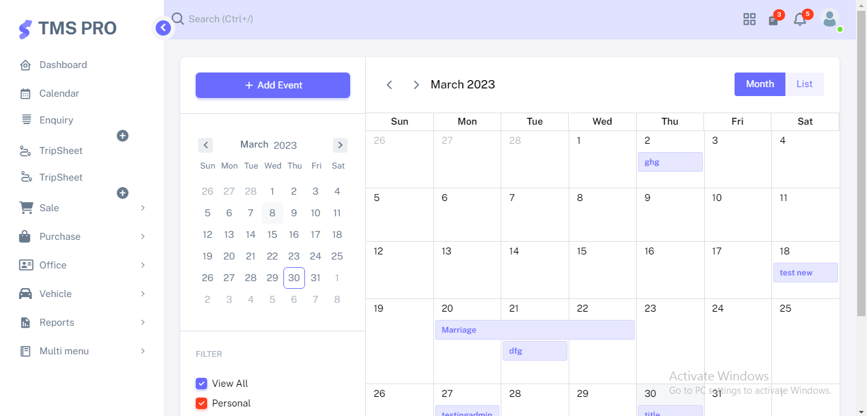Collapse the sidebar with the round arrow button
The height and width of the screenshot is (416, 868).
click(163, 27)
